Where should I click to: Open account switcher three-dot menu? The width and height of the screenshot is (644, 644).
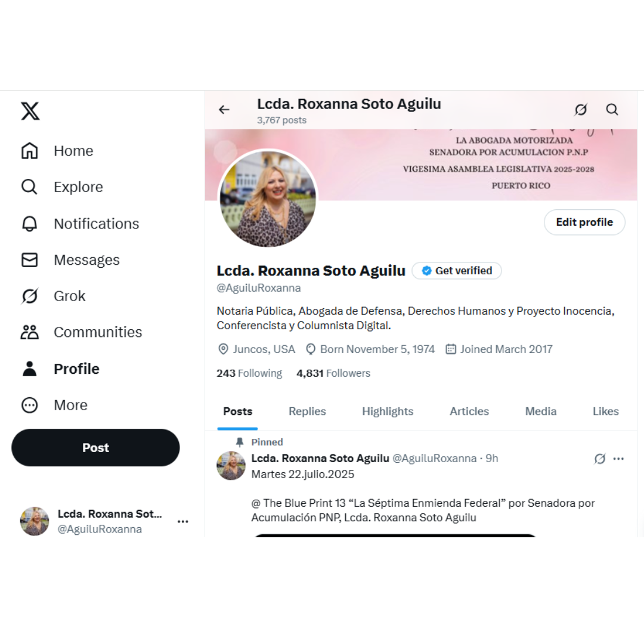coord(183,521)
